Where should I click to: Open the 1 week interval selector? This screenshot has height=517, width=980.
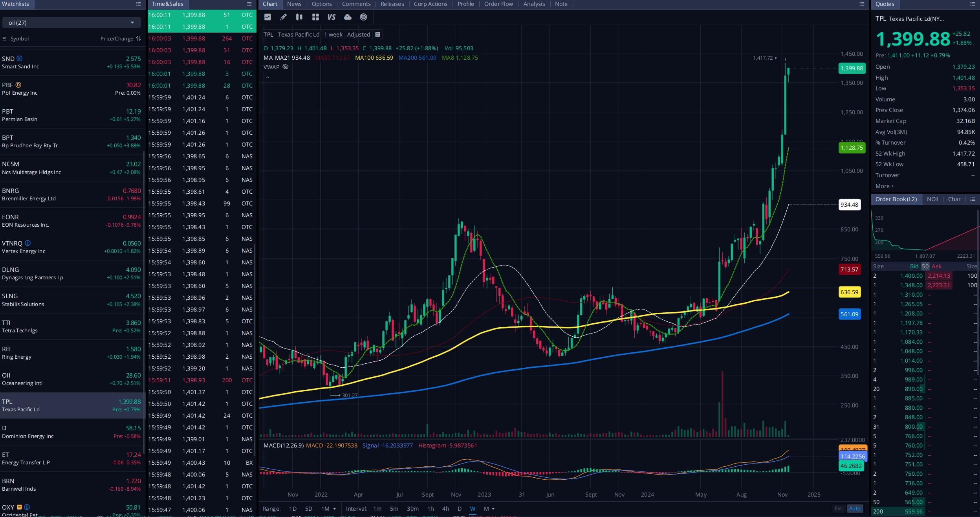click(x=333, y=35)
